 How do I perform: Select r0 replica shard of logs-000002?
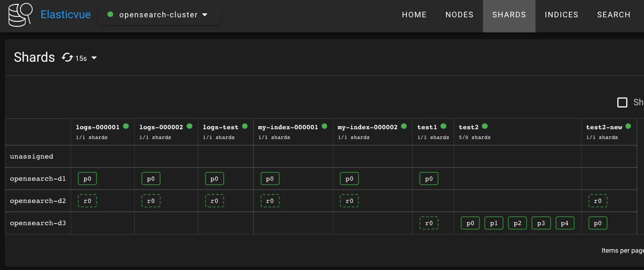[x=151, y=201]
